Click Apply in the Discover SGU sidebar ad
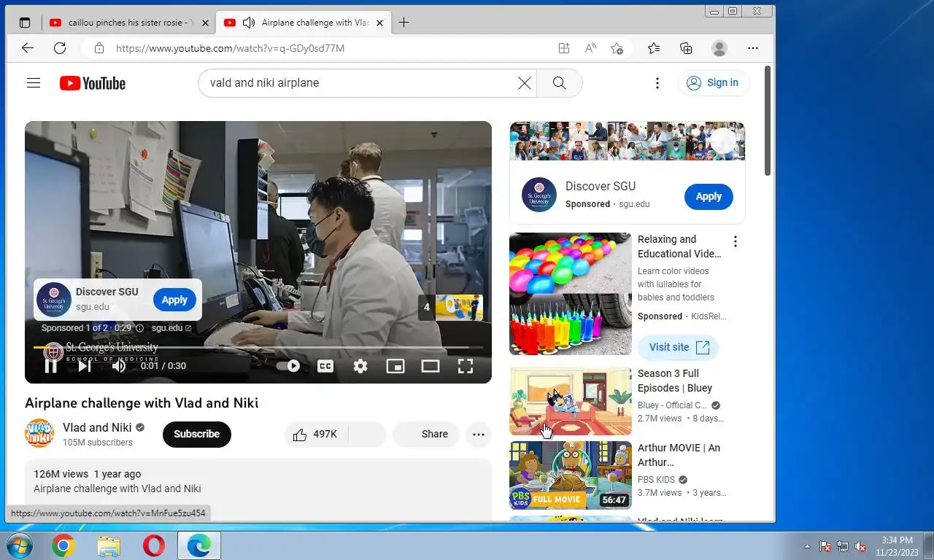Image resolution: width=934 pixels, height=560 pixels. (709, 197)
